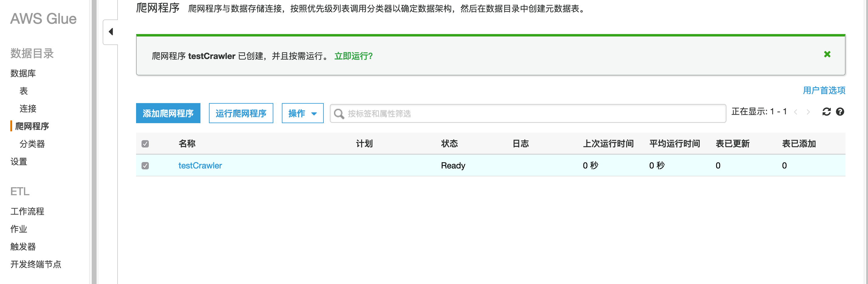The height and width of the screenshot is (284, 868).
Task: Go to previous page of results
Action: tap(795, 112)
